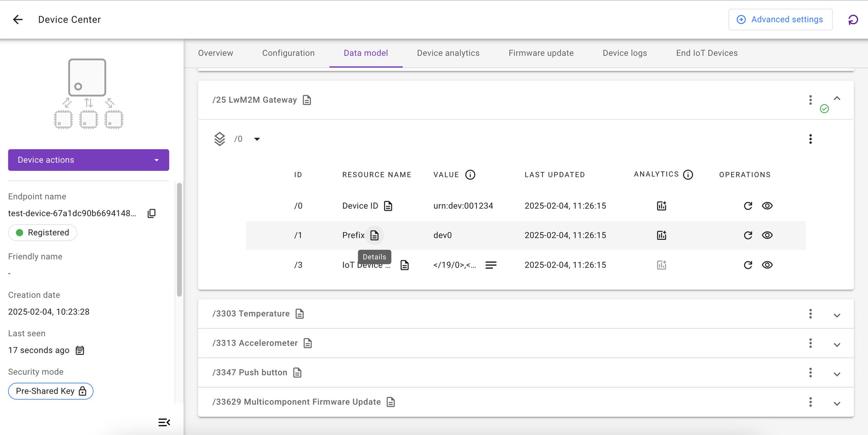Click the Advanced settings button

[780, 20]
